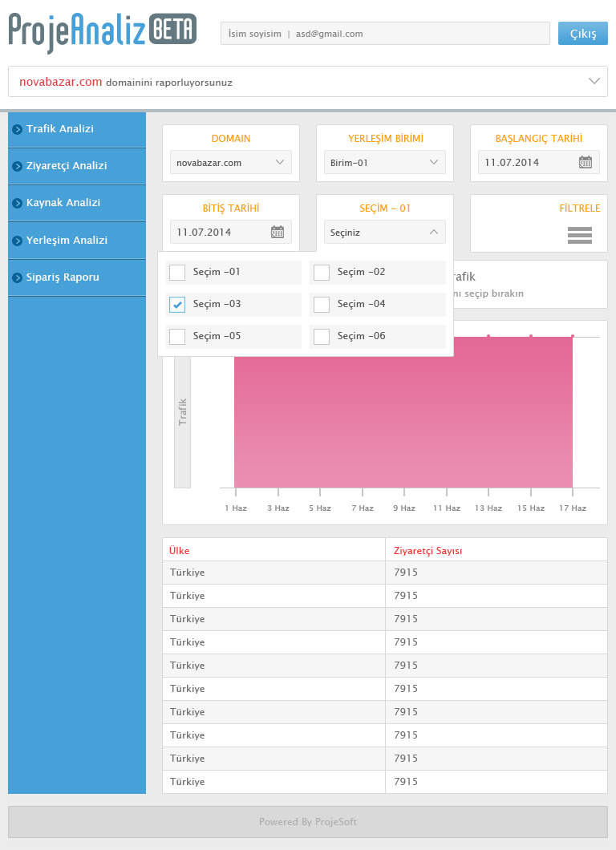
Task: Click the arrow icon beside Sipariş Raporu
Action: click(17, 277)
